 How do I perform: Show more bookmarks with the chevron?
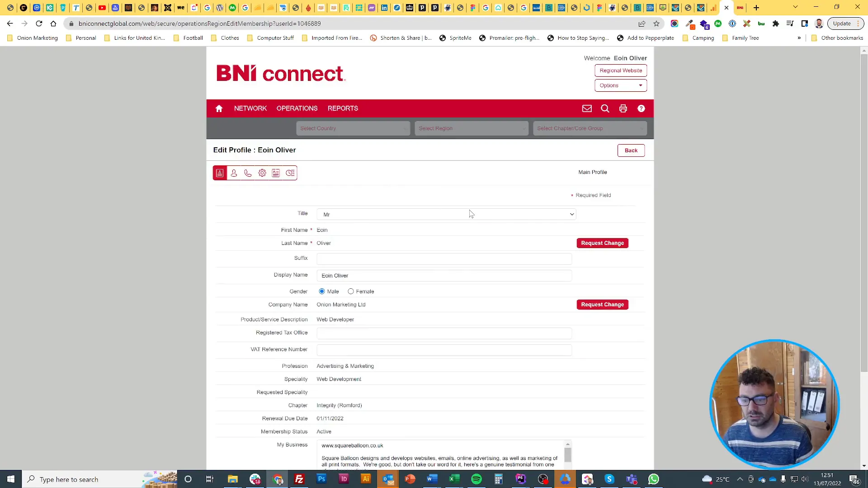coord(799,38)
